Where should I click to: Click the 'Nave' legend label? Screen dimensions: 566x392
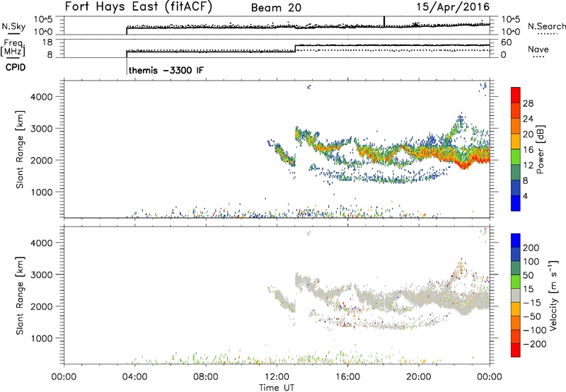[x=538, y=49]
